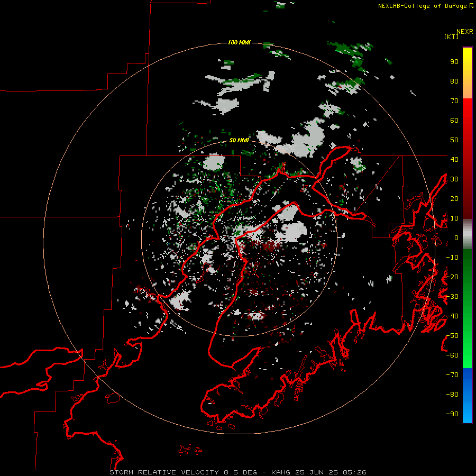Click the -90 value on the velocity scale
The width and height of the screenshot is (476, 476).
(x=452, y=414)
